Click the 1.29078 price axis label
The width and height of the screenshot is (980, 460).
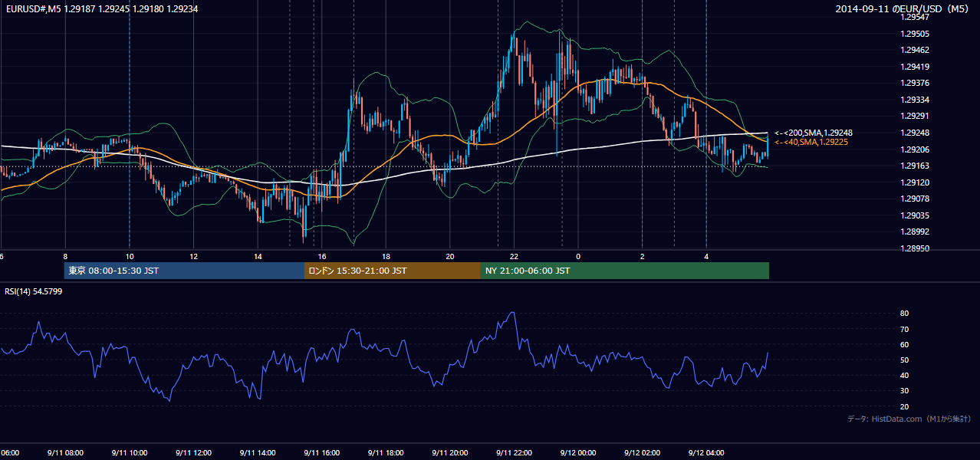point(916,199)
